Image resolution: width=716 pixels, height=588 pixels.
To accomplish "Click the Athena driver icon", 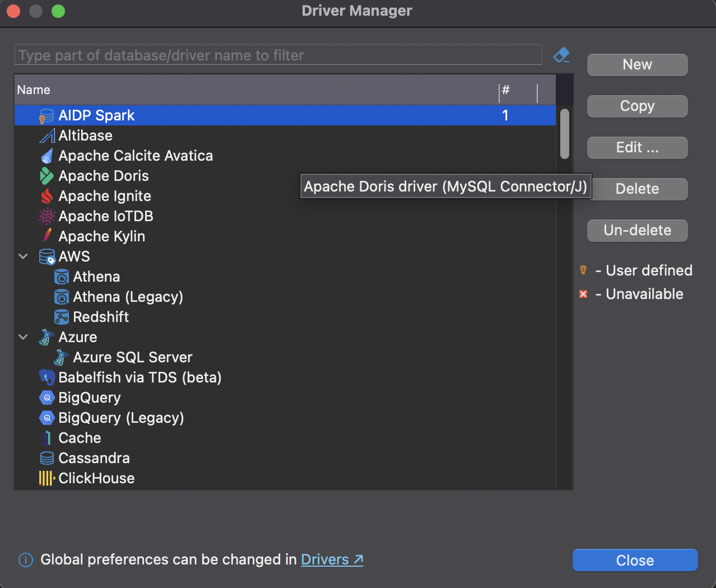I will click(x=61, y=277).
